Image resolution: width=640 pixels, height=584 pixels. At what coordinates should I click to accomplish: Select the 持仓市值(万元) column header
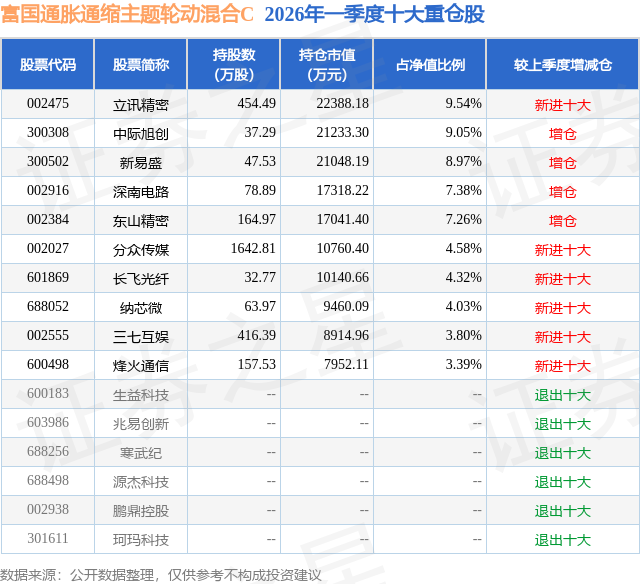[327, 64]
